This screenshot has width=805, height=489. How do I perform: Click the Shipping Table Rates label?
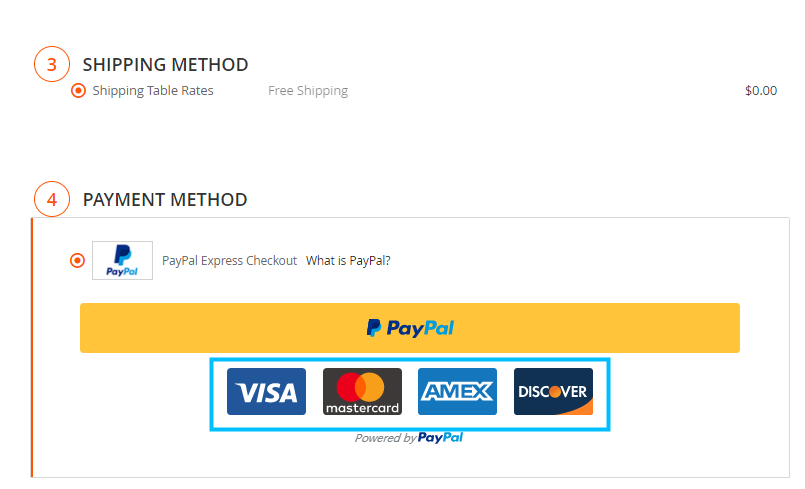153,91
